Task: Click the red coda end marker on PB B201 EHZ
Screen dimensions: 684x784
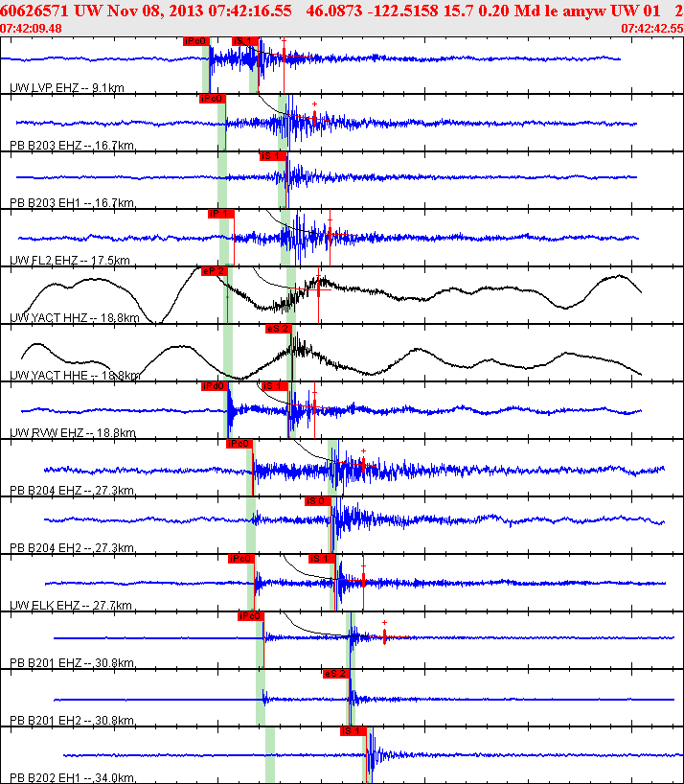Action: click(384, 636)
